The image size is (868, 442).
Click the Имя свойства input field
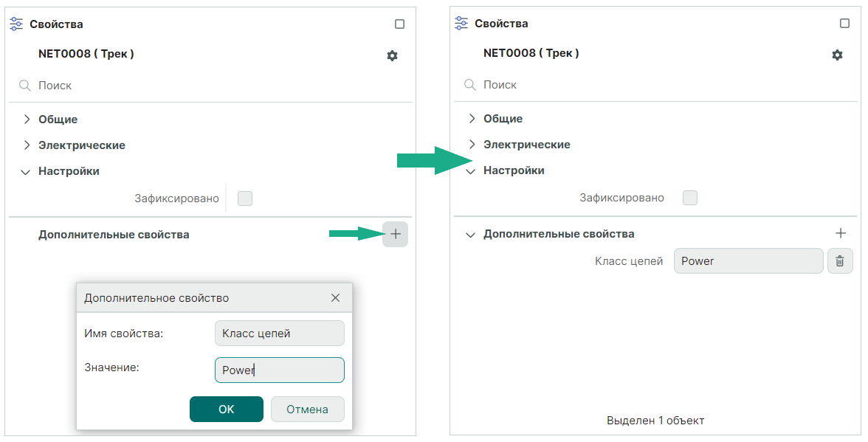tap(279, 334)
